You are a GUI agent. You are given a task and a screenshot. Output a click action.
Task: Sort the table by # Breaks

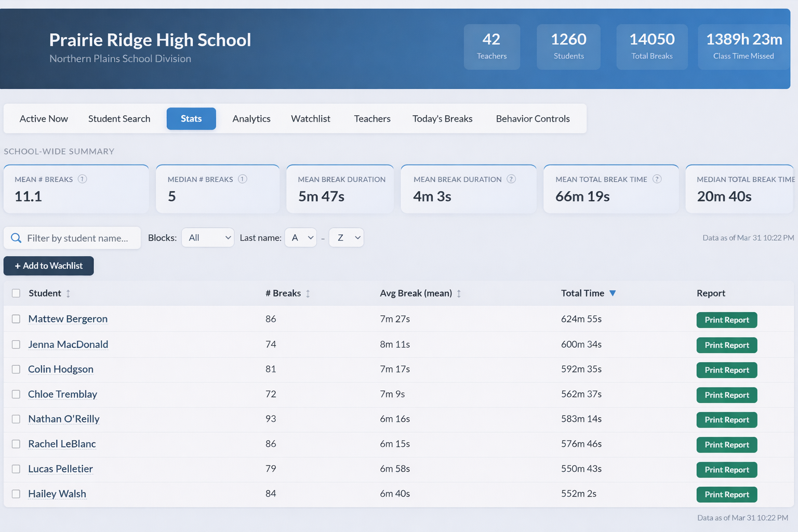point(308,293)
